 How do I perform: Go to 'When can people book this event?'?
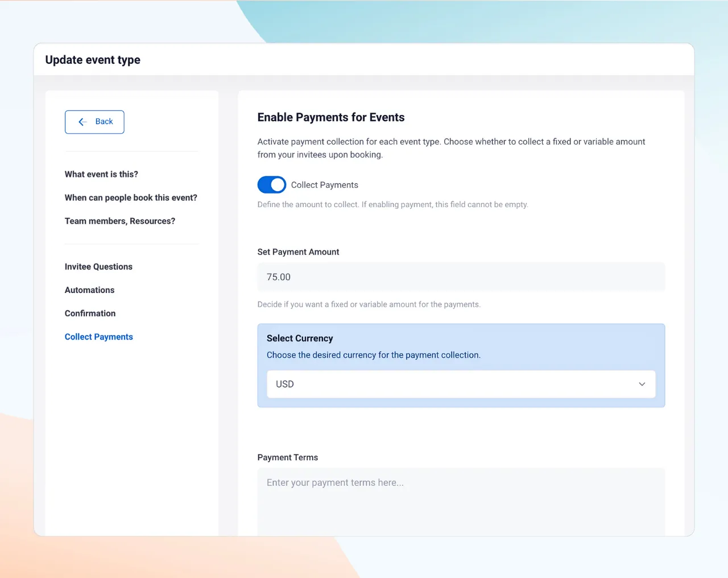pyautogui.click(x=131, y=197)
